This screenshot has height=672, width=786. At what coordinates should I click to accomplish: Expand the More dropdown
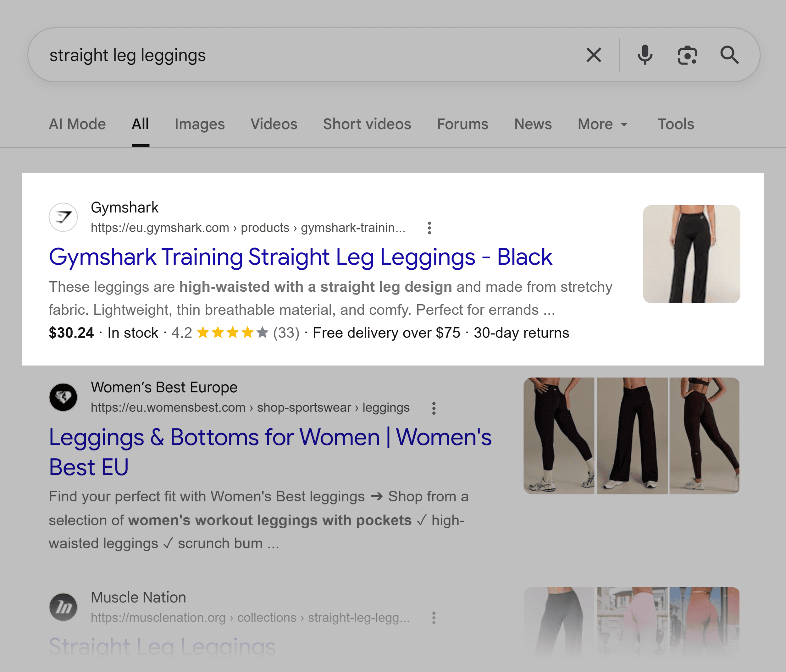point(603,124)
